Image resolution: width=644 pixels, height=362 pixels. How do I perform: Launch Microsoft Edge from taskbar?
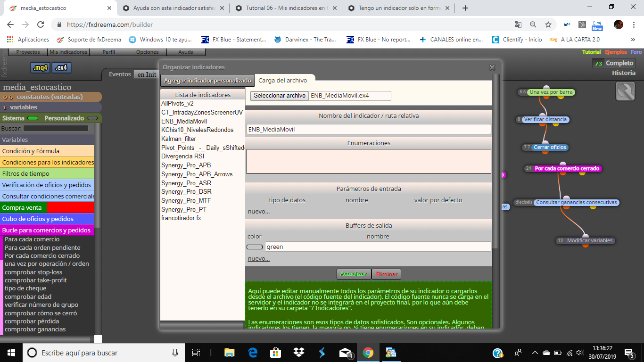point(253,353)
